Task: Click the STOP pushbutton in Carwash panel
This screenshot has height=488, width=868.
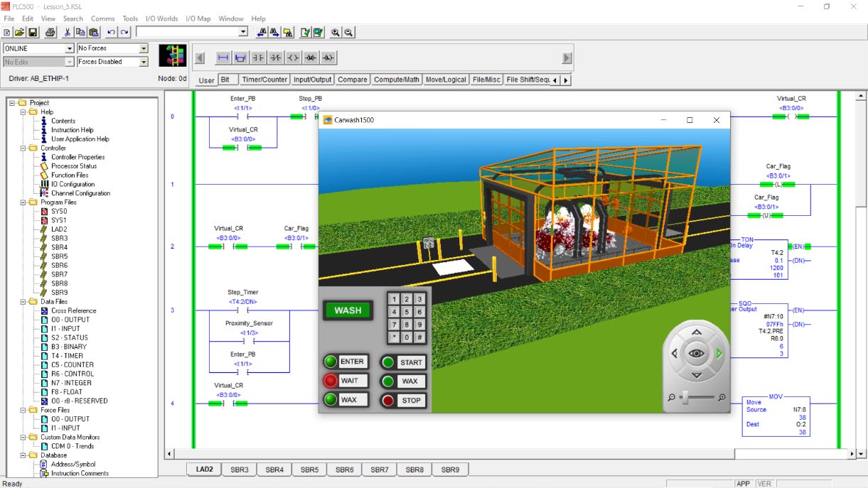Action: click(404, 401)
